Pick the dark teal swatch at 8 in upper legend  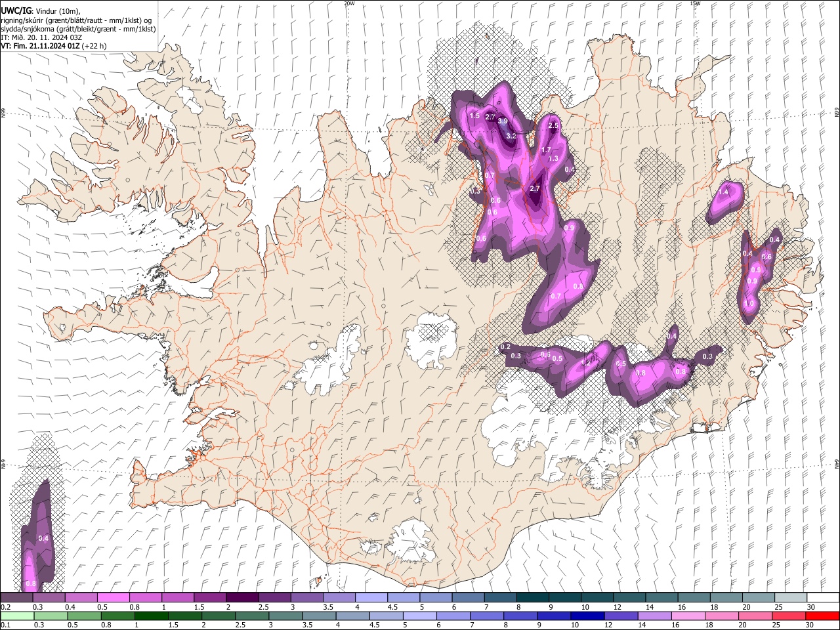point(533,597)
